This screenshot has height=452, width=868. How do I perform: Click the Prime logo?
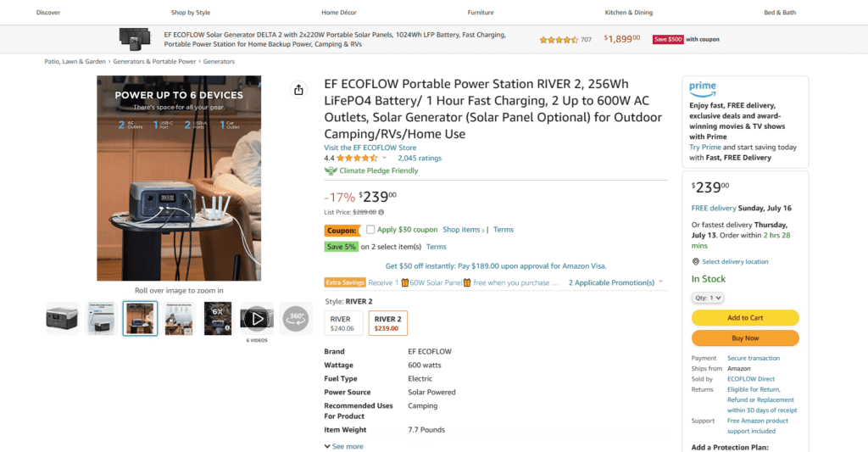pos(703,87)
